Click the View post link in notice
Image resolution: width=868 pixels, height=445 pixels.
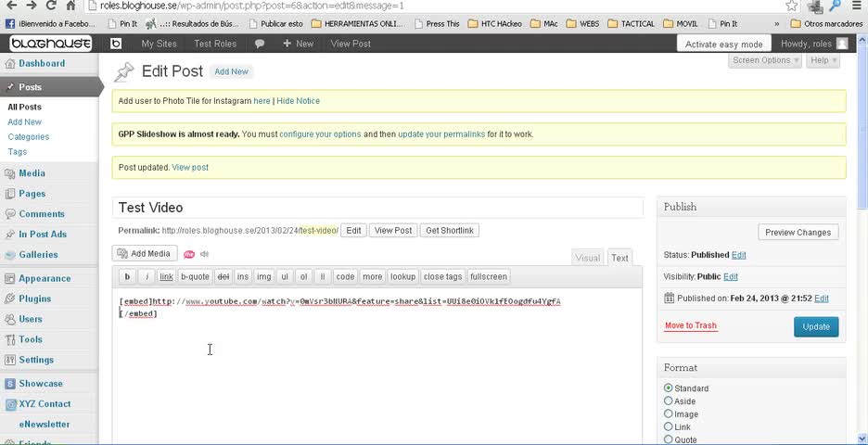click(x=190, y=167)
